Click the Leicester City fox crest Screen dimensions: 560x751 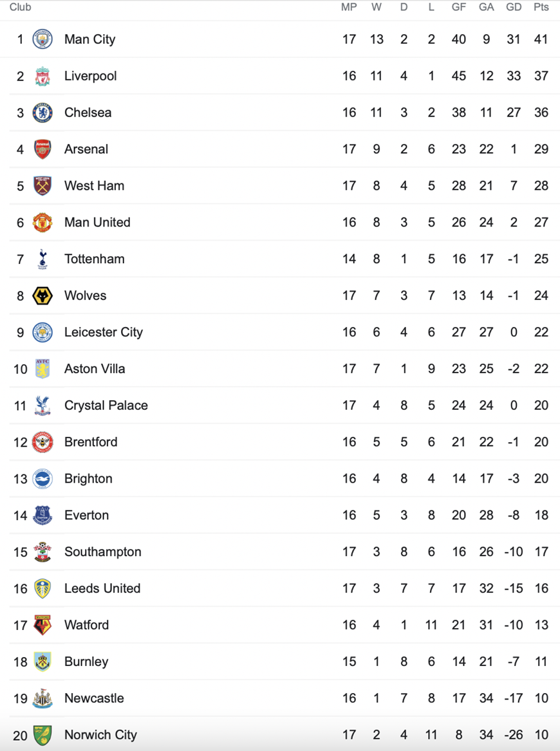tap(42, 333)
